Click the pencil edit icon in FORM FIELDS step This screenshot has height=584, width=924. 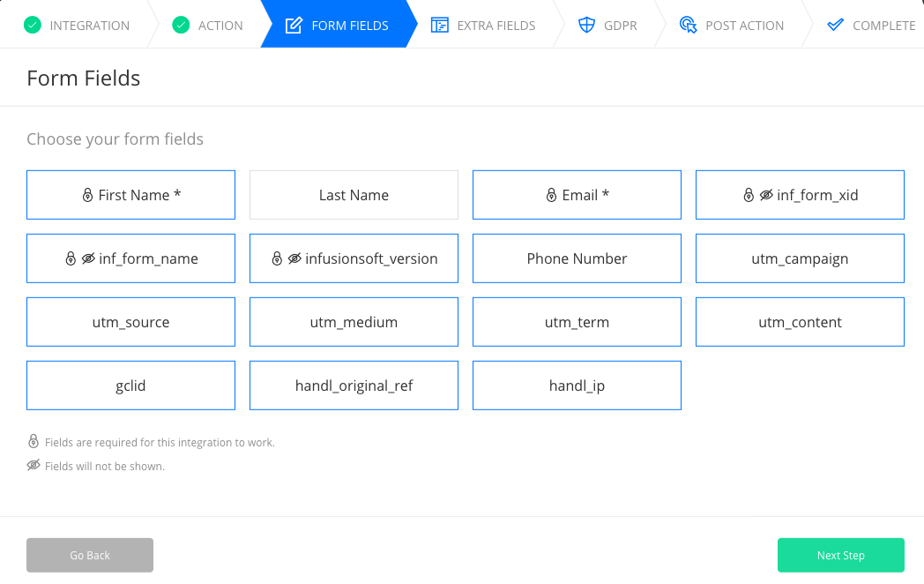point(294,26)
